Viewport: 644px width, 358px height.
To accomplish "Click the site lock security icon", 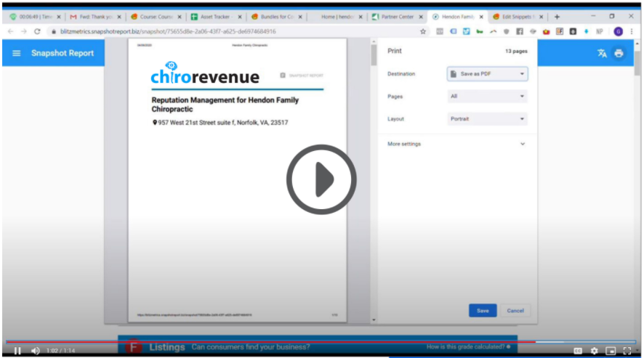I will [x=53, y=31].
